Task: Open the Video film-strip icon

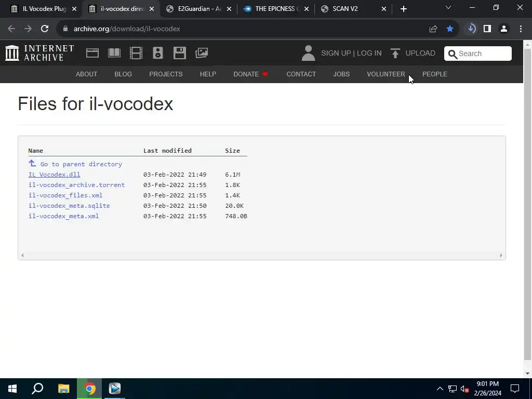Action: click(x=136, y=53)
